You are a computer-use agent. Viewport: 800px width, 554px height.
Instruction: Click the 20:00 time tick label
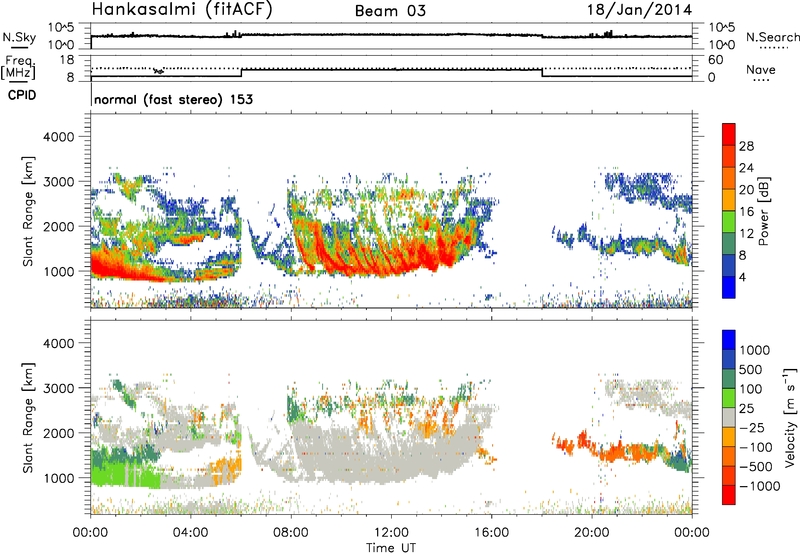coord(592,533)
